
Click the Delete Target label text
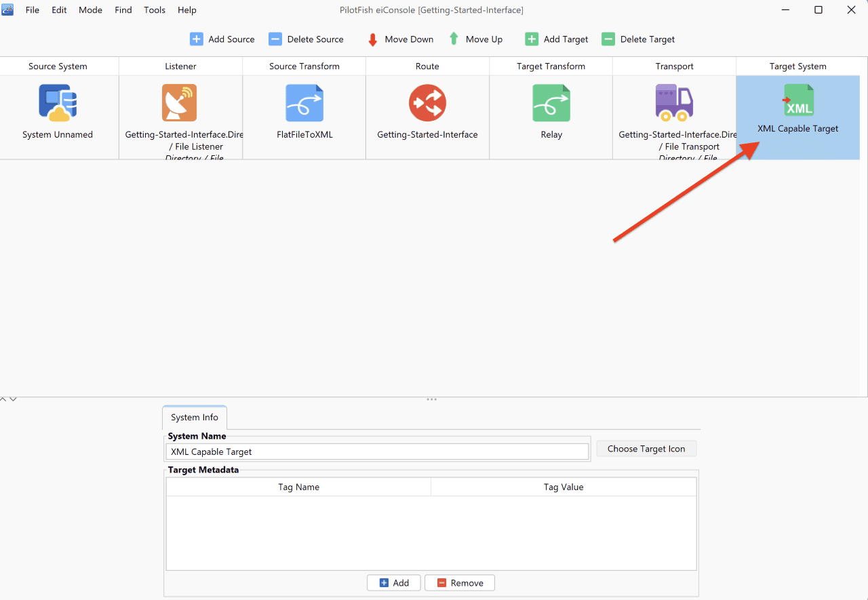pos(648,39)
